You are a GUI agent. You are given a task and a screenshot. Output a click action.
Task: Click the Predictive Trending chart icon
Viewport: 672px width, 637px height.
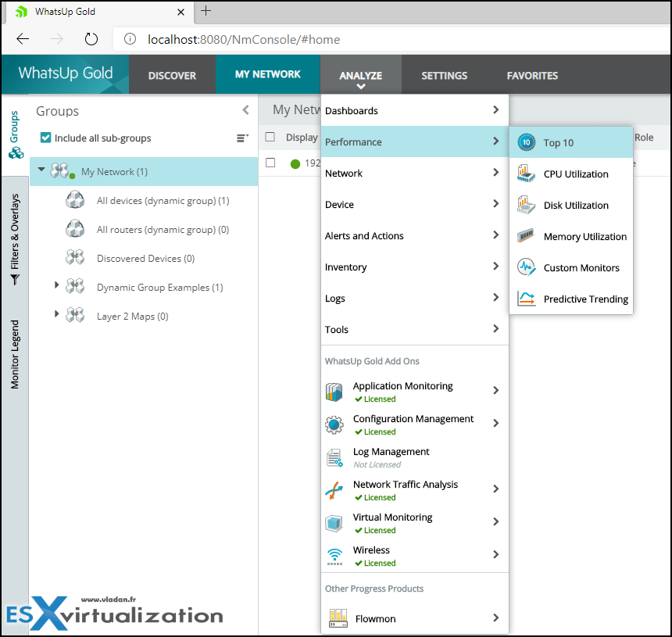point(527,299)
